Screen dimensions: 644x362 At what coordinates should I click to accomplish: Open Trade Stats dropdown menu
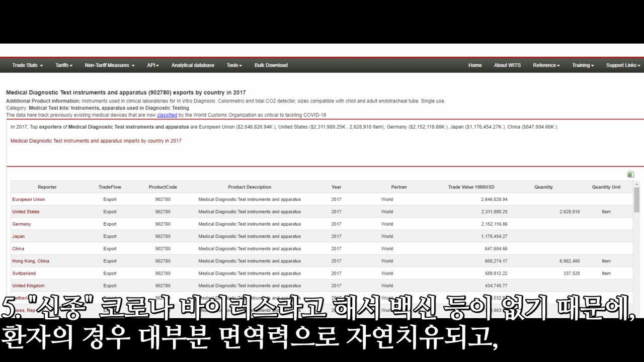coord(28,65)
